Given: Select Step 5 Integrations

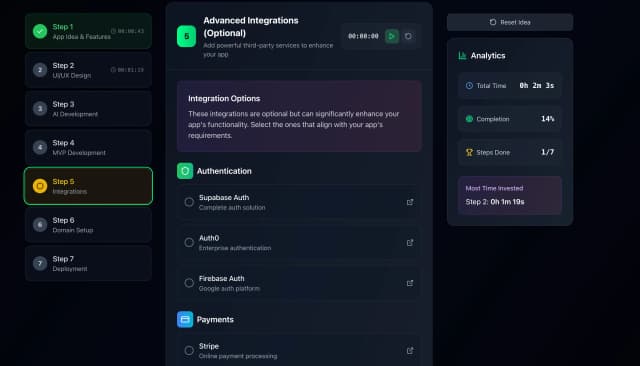Looking at the screenshot, I should [x=88, y=186].
